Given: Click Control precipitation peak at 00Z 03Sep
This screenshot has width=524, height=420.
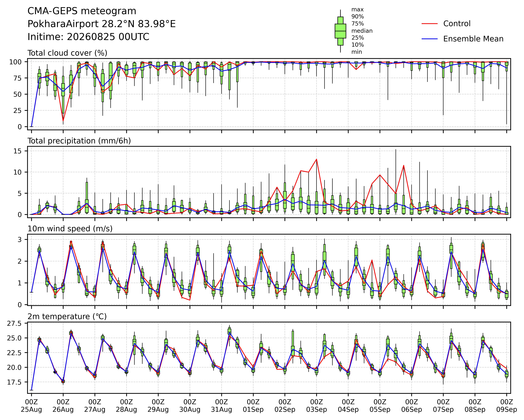Looking at the screenshot, I should (316, 159).
